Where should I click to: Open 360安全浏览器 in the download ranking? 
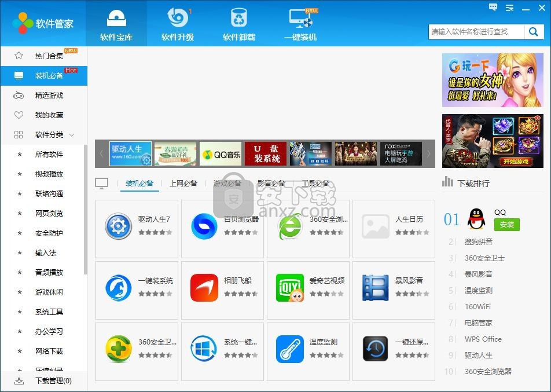(x=488, y=372)
